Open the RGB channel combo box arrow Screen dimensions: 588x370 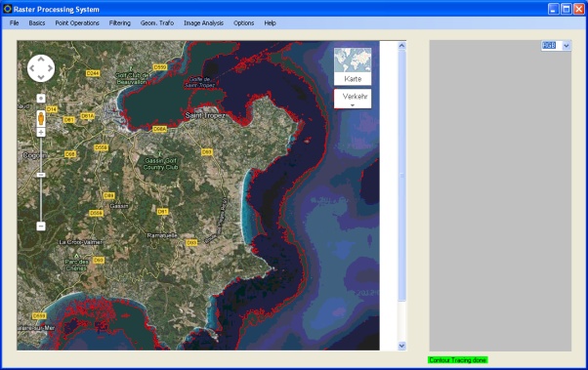coord(567,46)
